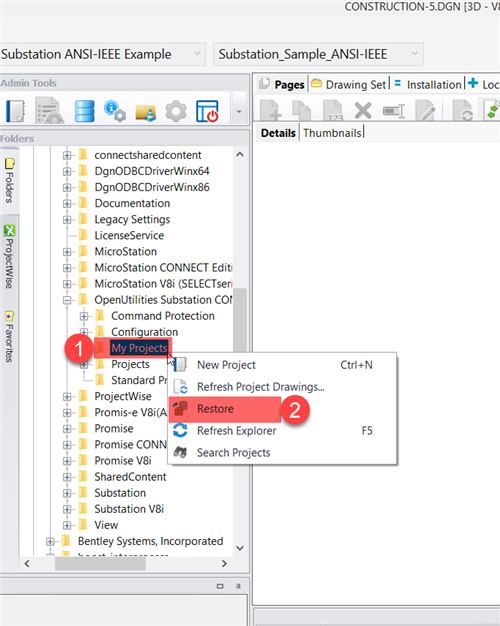This screenshot has width=500, height=626.
Task: Click the new page icon in Pages toolbar
Action: coord(271,110)
